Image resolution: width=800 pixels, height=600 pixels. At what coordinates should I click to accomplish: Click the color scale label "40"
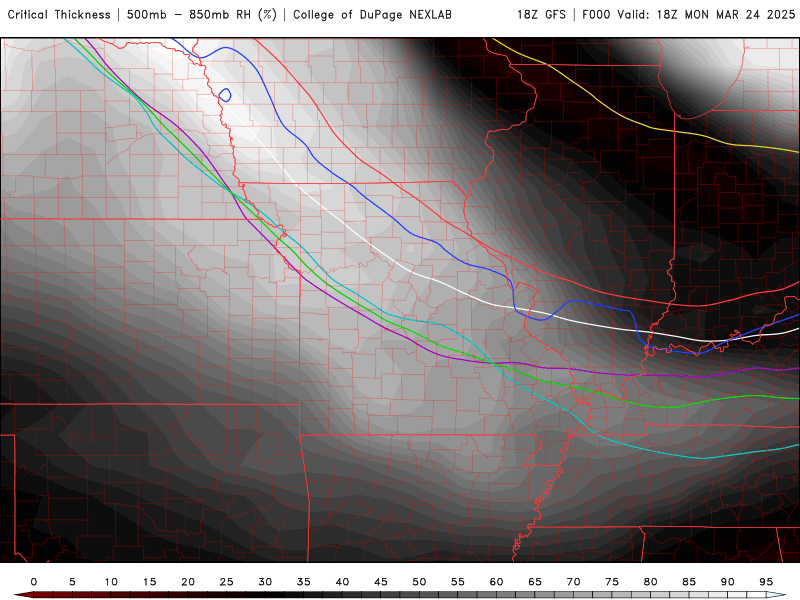coord(342,582)
